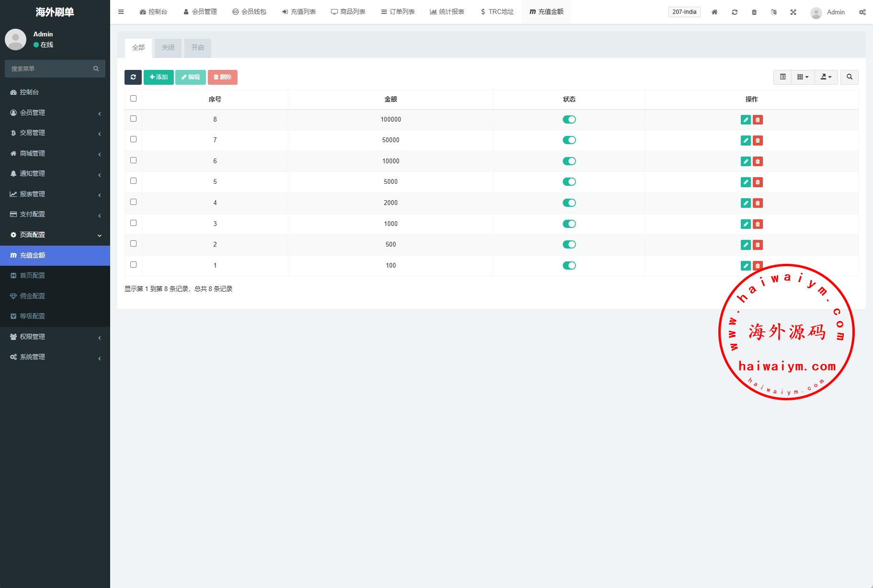Tick the checkbox for row with amount 5000

(134, 181)
